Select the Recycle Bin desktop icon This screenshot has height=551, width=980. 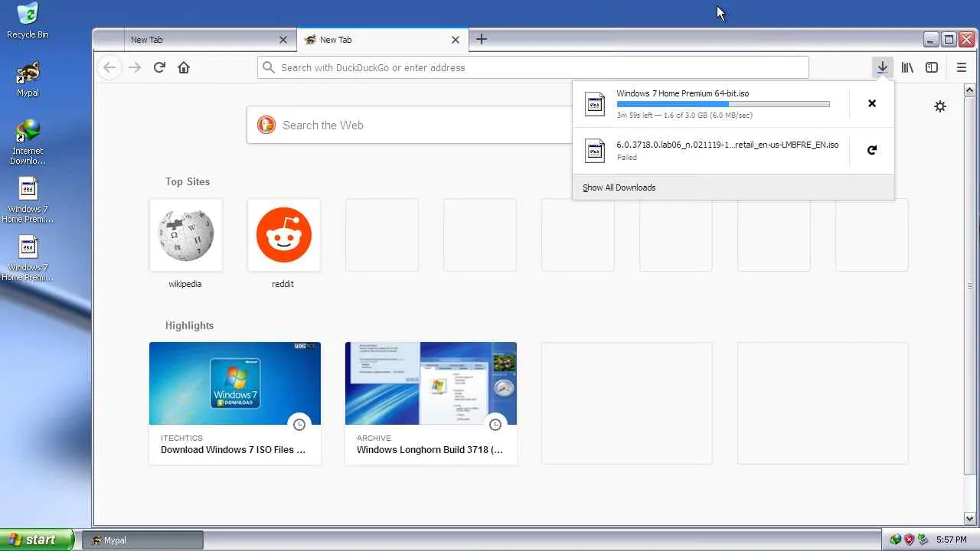[x=28, y=21]
